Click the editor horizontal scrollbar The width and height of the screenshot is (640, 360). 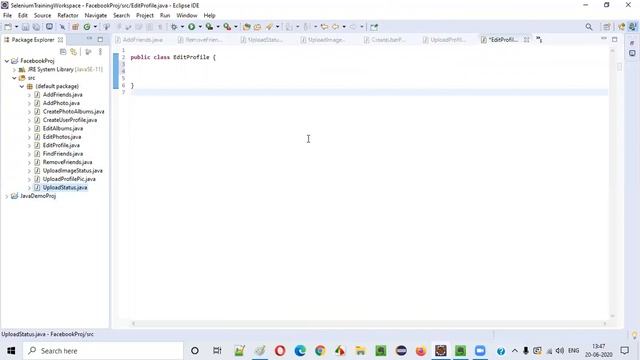click(x=369, y=324)
